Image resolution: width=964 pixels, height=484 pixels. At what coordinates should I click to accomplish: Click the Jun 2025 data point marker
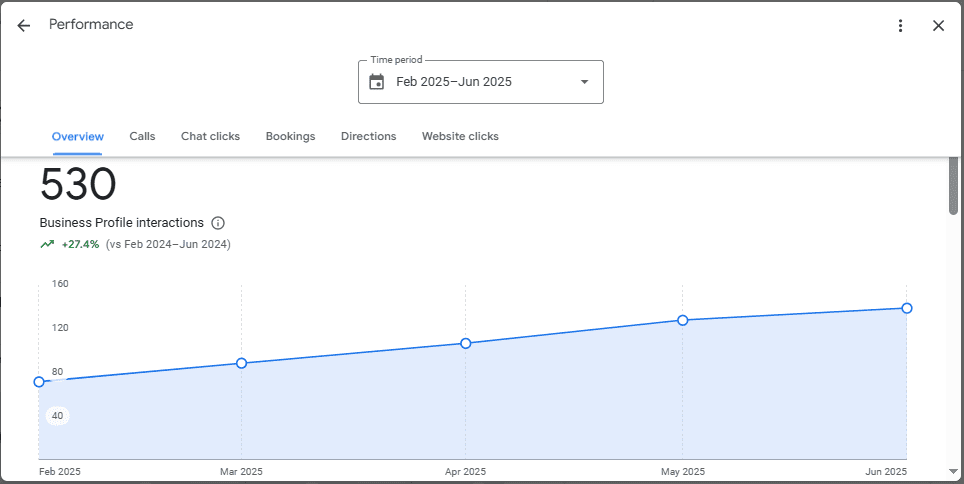907,308
